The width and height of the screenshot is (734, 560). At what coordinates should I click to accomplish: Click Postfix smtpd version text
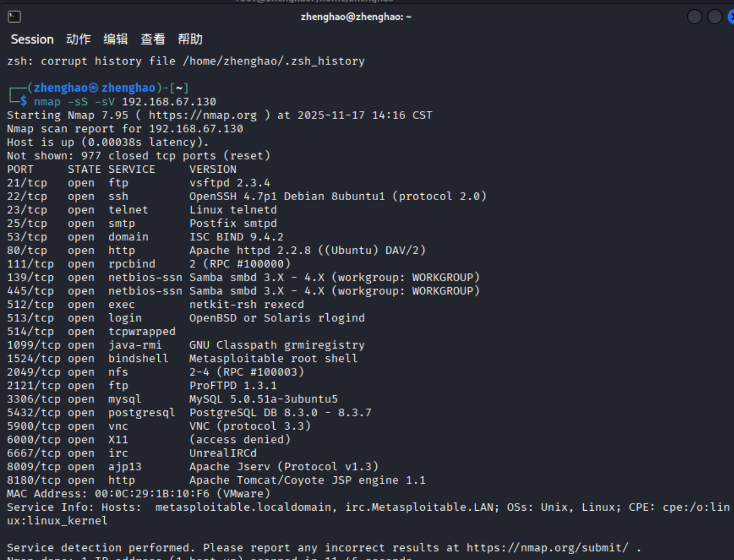pyautogui.click(x=233, y=223)
